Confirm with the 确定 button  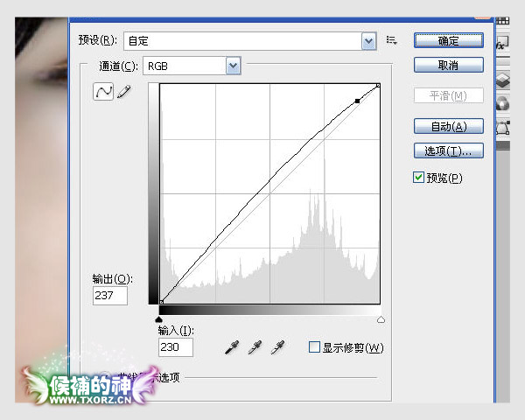(x=448, y=40)
